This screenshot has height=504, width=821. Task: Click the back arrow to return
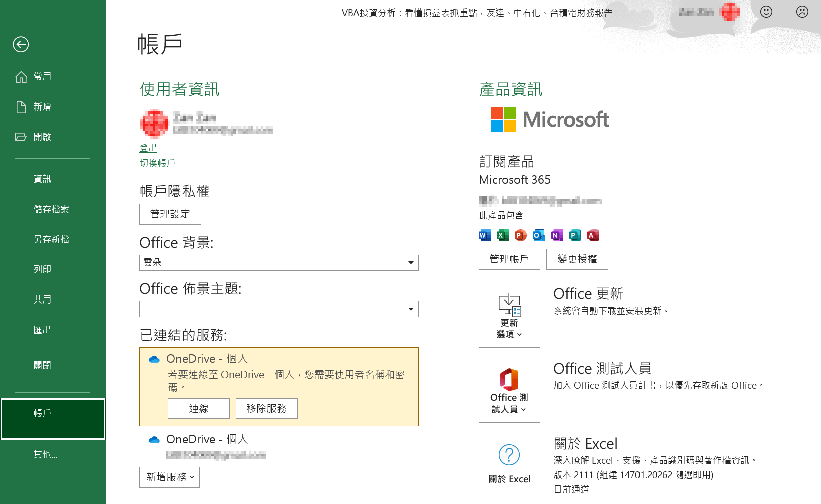click(21, 45)
